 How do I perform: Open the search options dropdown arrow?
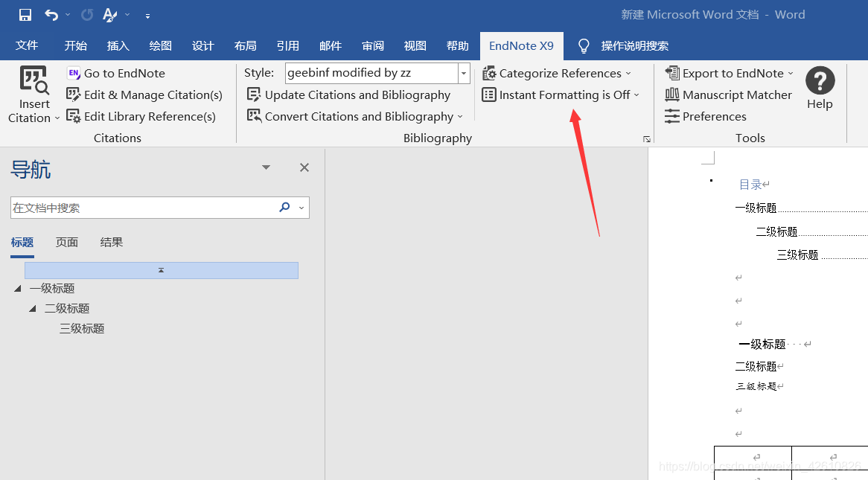[301, 208]
